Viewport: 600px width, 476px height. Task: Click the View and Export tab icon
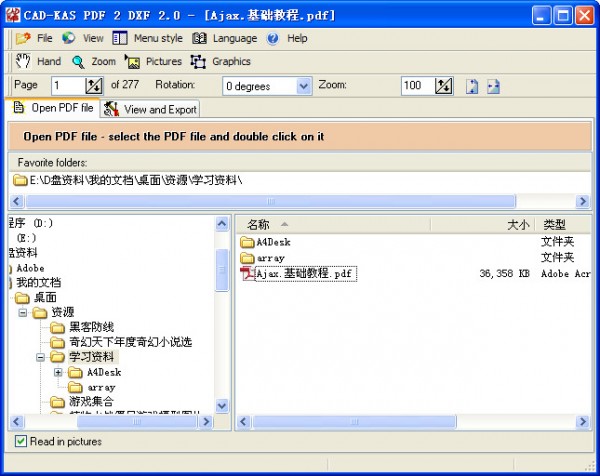[111, 109]
